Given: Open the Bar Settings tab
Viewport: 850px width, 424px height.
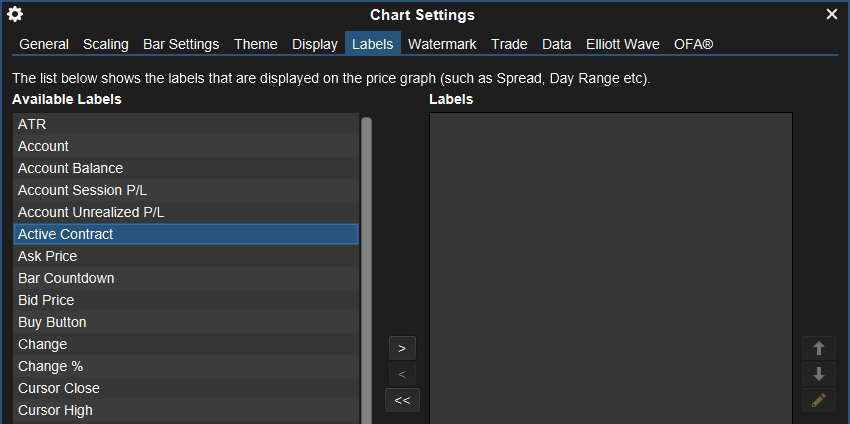Looking at the screenshot, I should (x=181, y=44).
